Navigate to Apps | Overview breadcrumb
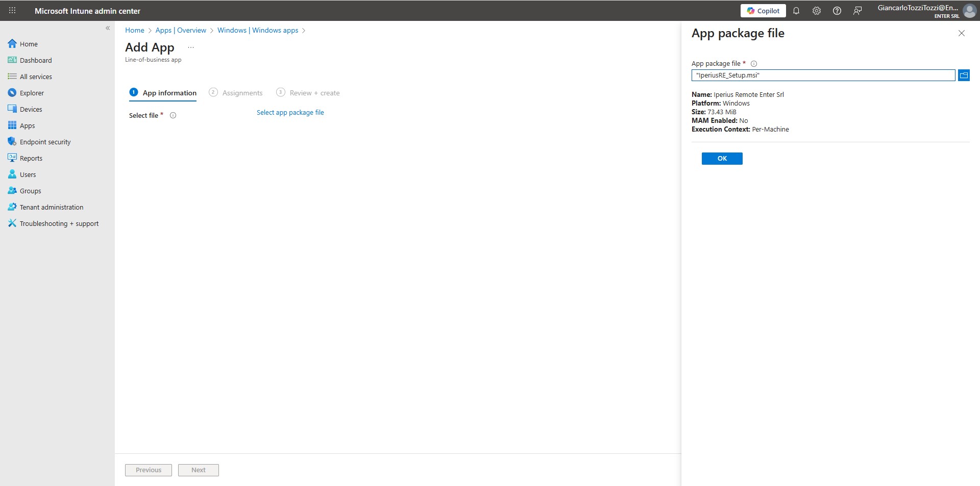The height and width of the screenshot is (486, 980). click(181, 31)
